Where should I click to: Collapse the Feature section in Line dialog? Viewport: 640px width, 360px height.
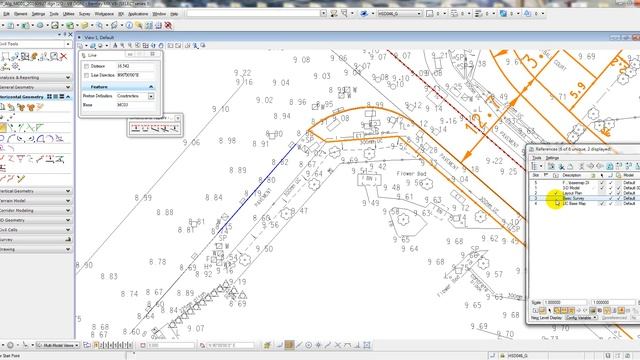click(151, 87)
